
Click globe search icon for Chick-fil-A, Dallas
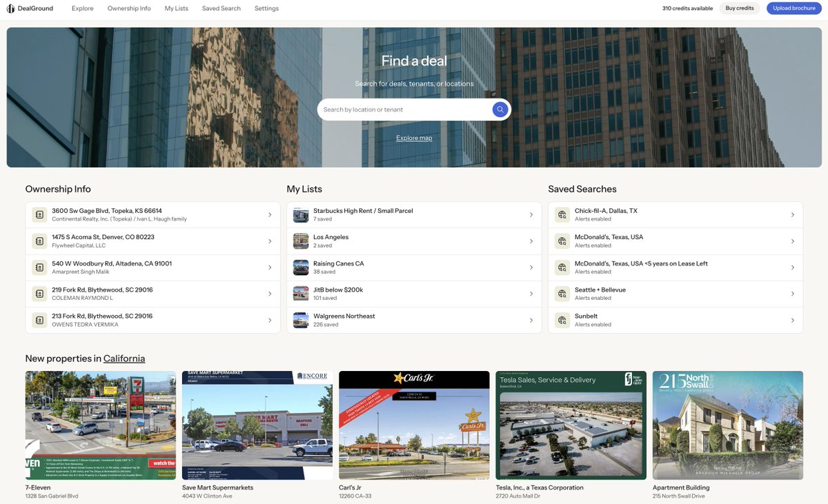[x=562, y=215]
